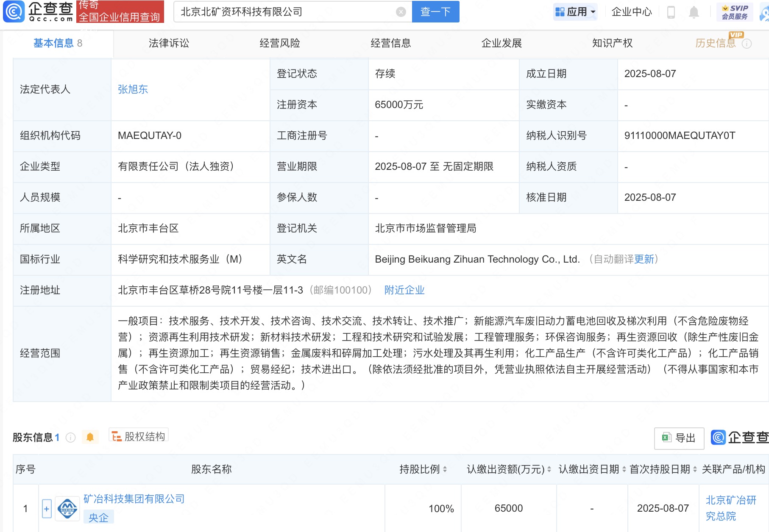This screenshot has height=532, width=769.
Task: Click the 查一下 search button
Action: point(435,12)
